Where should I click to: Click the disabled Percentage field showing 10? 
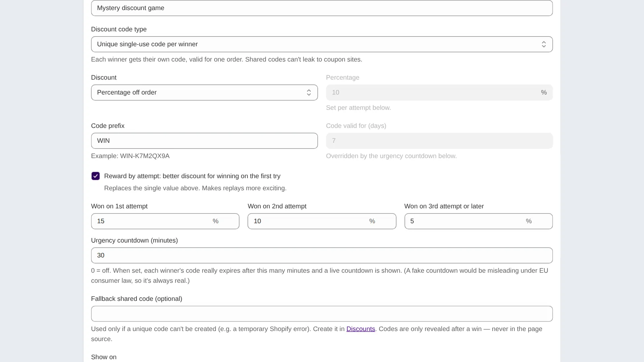439,93
